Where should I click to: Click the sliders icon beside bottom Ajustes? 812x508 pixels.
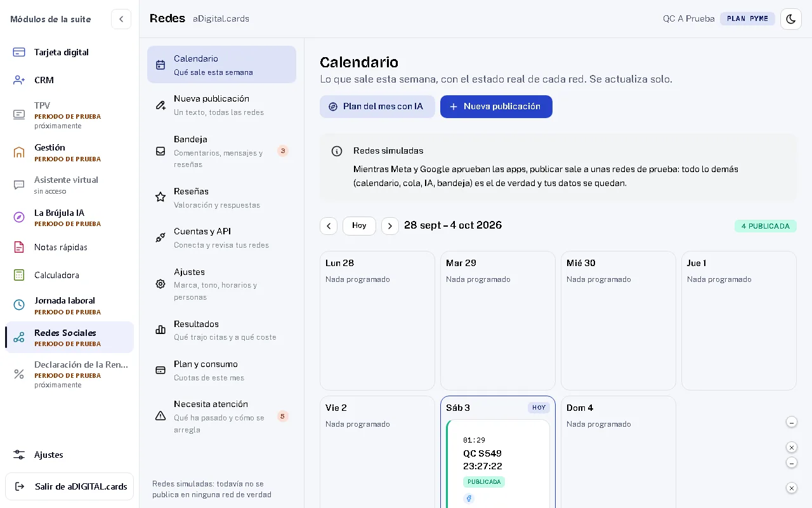(x=19, y=455)
